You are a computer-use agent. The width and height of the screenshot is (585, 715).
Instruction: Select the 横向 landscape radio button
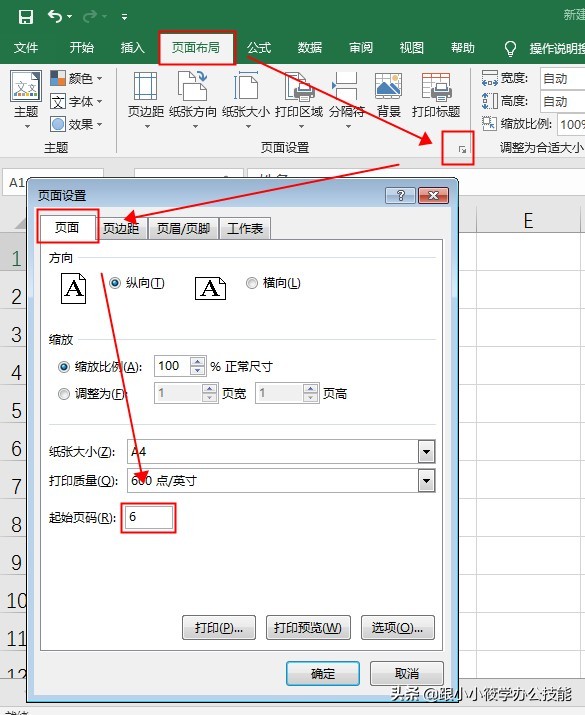pos(251,283)
